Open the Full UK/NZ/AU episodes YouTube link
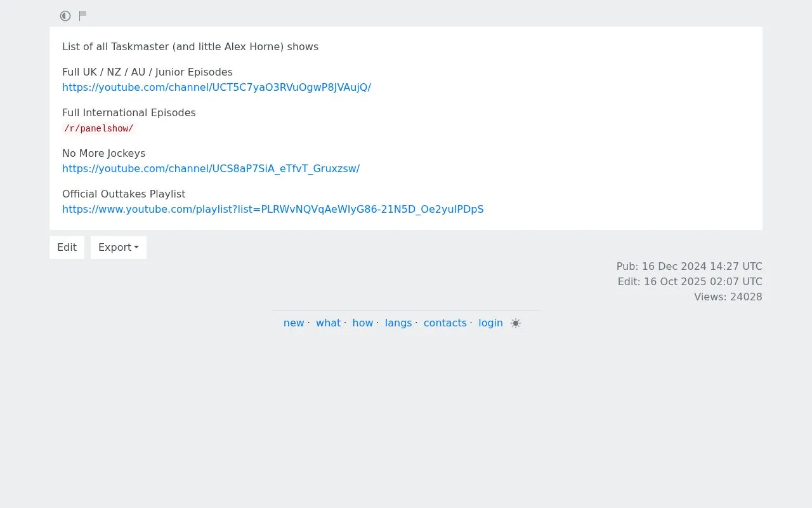 pyautogui.click(x=216, y=88)
